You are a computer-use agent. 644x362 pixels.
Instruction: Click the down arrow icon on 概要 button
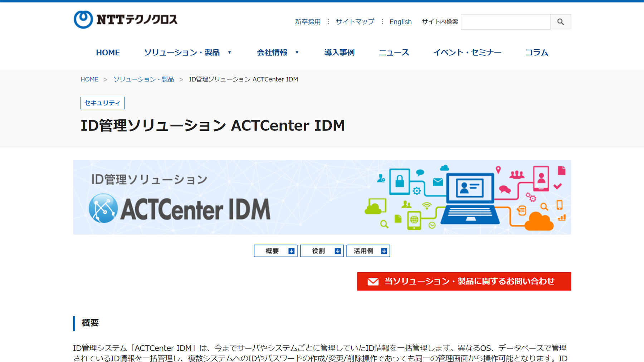pos(291,251)
